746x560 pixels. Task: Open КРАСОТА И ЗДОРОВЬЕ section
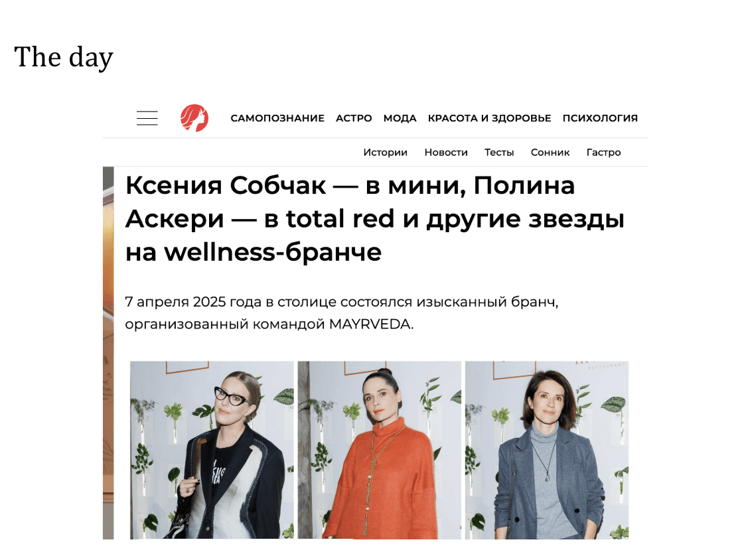pyautogui.click(x=489, y=118)
